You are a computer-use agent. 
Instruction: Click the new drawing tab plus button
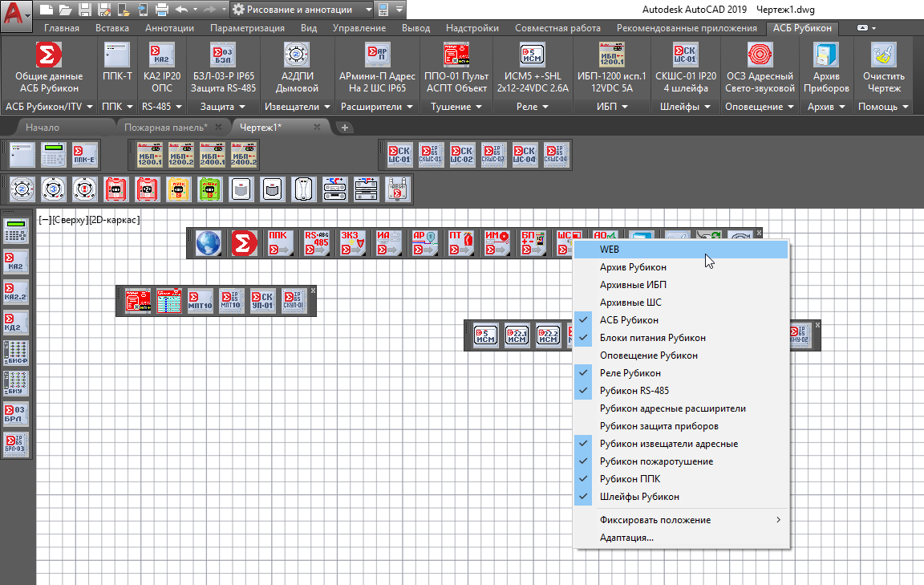coord(345,128)
